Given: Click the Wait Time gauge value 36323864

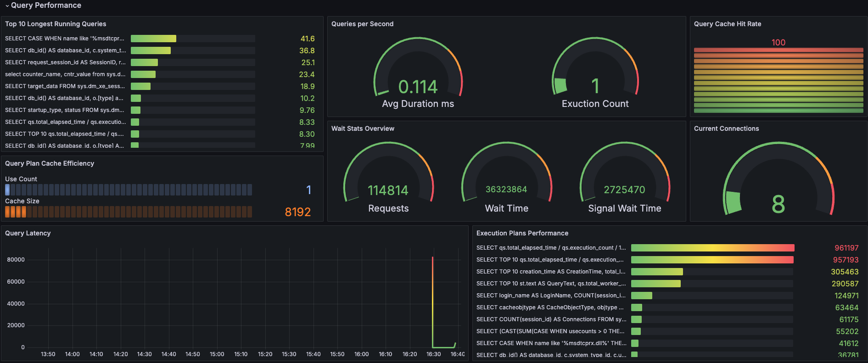Looking at the screenshot, I should pyautogui.click(x=506, y=190).
